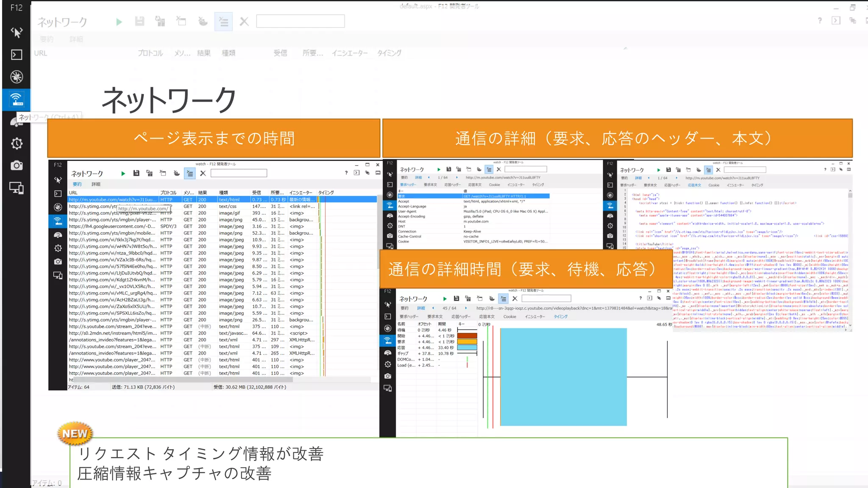Select 応答ヘッダー tab in timing screenshot
868x488 pixels.
click(x=461, y=316)
